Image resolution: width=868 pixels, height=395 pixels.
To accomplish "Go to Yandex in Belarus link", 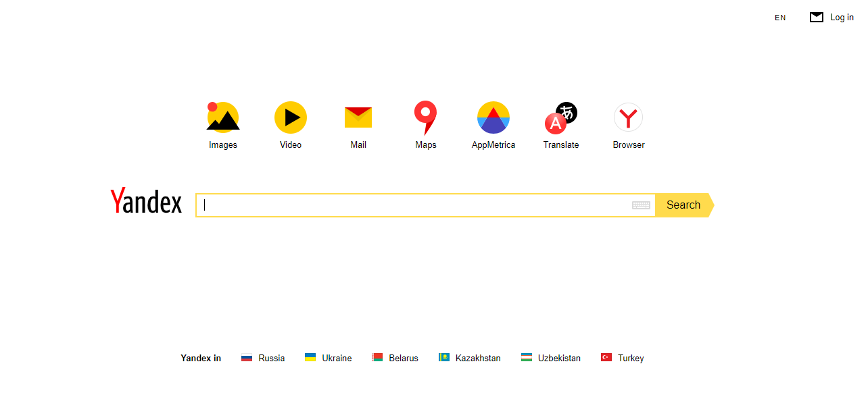I will [x=404, y=359].
